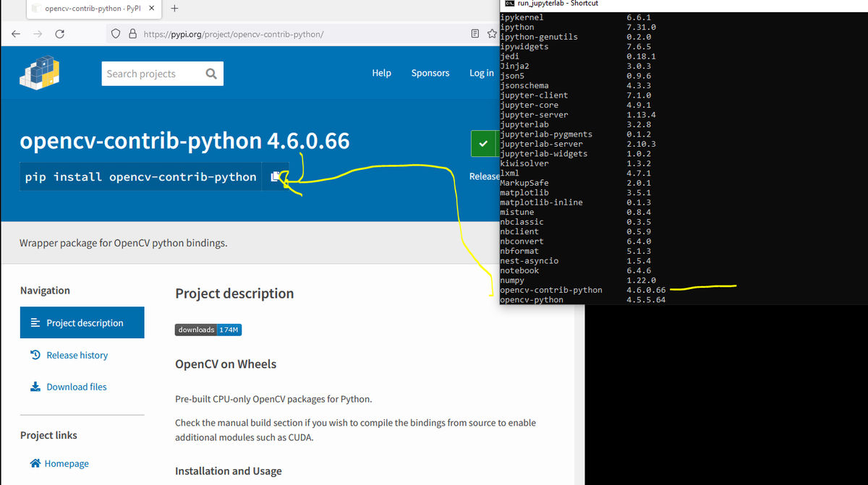Open the Help link
Image resolution: width=868 pixels, height=485 pixels.
point(381,73)
